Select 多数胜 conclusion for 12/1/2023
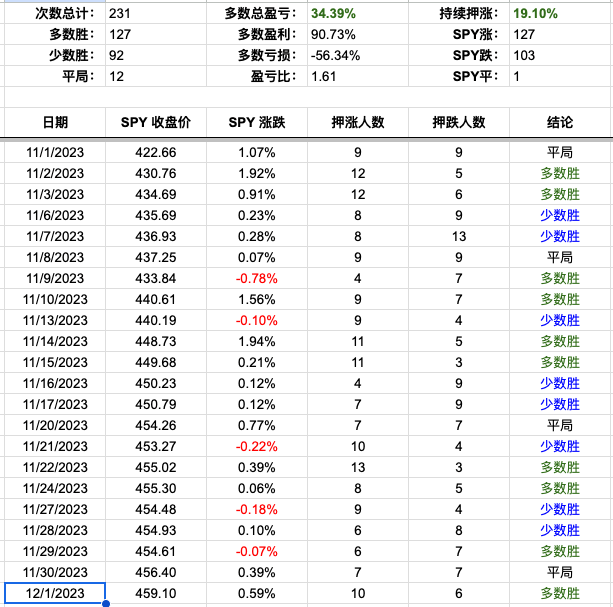This screenshot has height=607, width=613. point(560,593)
